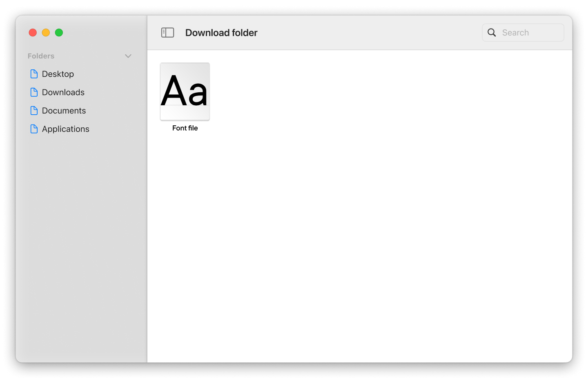Maximize the window with the green button
The image size is (588, 378).
[59, 33]
